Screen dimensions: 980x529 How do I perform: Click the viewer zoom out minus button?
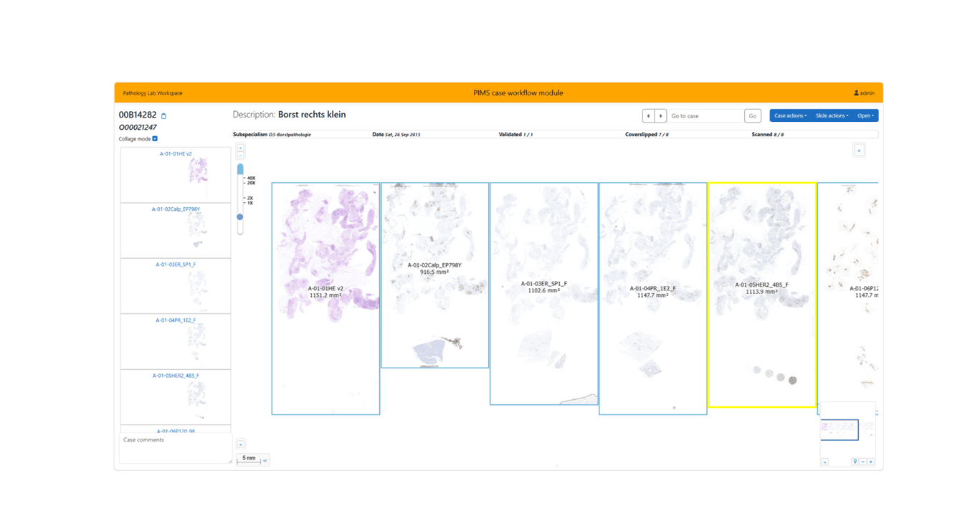[240, 156]
